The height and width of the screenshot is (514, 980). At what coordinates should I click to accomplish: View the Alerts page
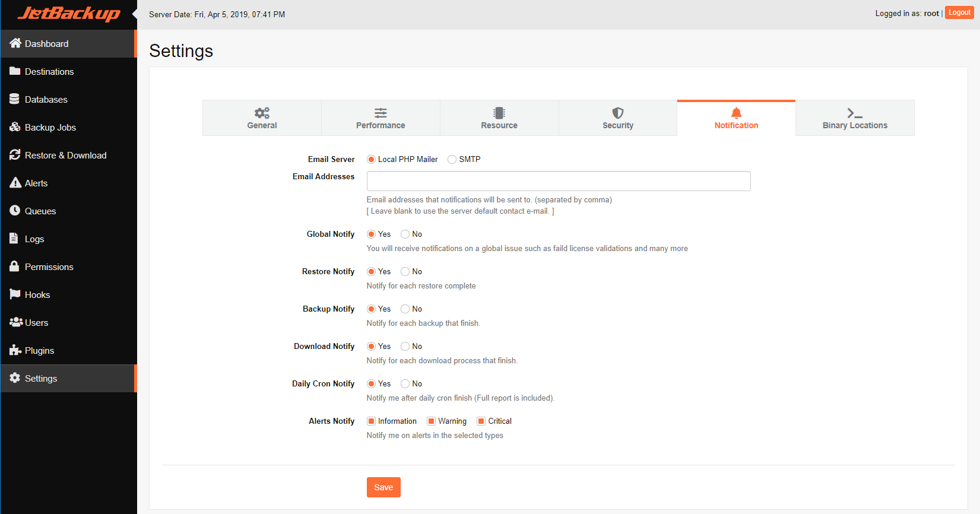pyautogui.click(x=68, y=183)
